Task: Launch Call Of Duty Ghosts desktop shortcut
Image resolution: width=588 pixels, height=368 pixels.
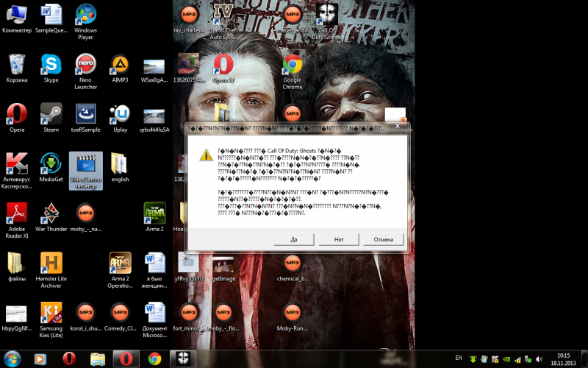Action: tap(326, 22)
